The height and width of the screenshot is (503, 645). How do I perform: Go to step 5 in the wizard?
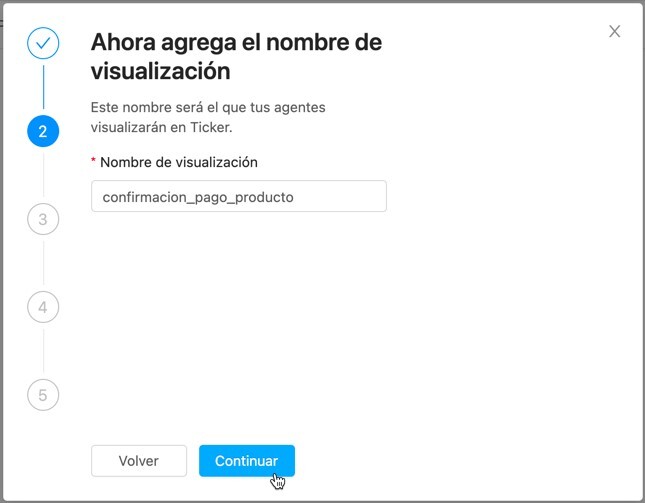pos(43,395)
